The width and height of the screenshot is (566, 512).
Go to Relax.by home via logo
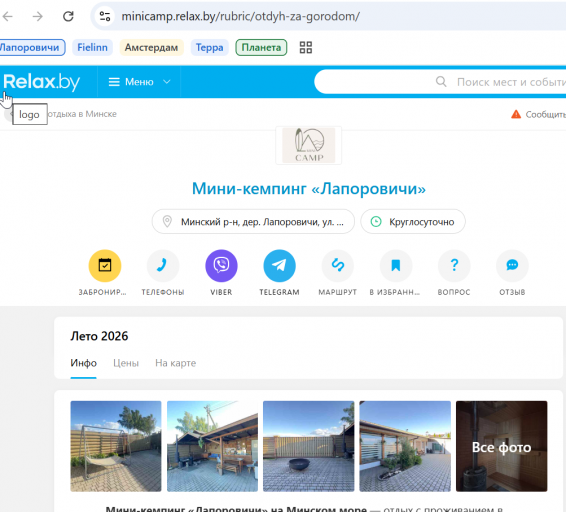click(42, 82)
